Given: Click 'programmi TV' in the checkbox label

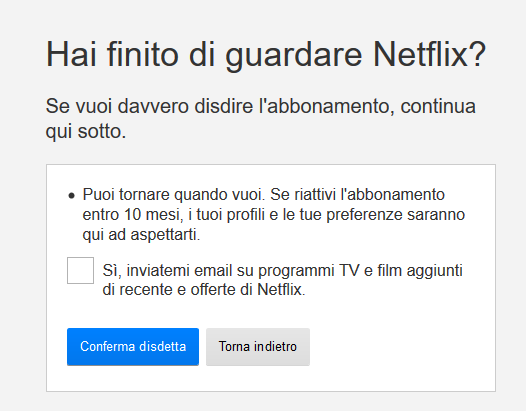Looking at the screenshot, I should click(x=309, y=271).
